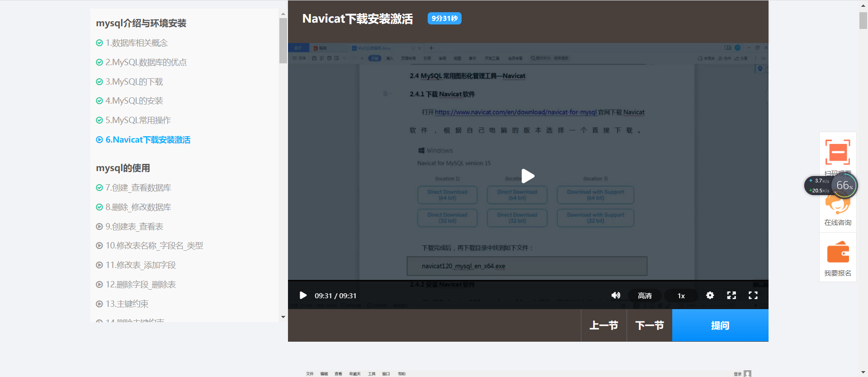Open lesson 8.删除_修改数据库
868x377 pixels.
[138, 207]
